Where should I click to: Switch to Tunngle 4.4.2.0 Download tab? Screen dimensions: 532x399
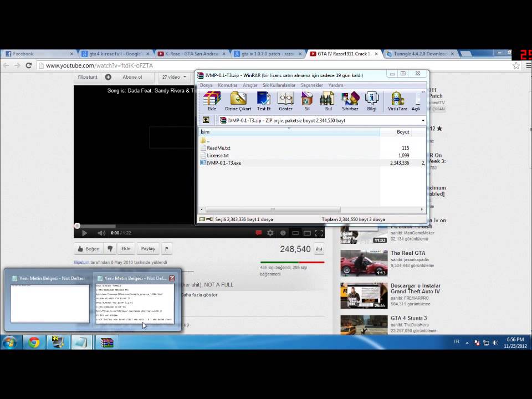(421, 54)
